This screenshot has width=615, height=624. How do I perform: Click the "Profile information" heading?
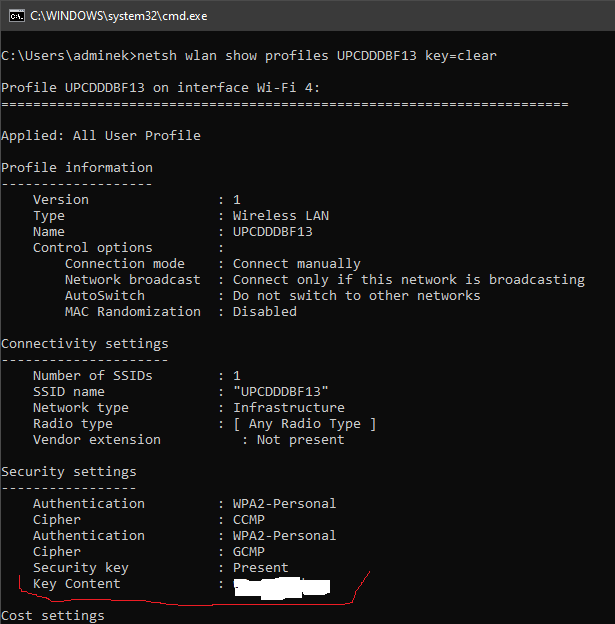[x=77, y=167]
